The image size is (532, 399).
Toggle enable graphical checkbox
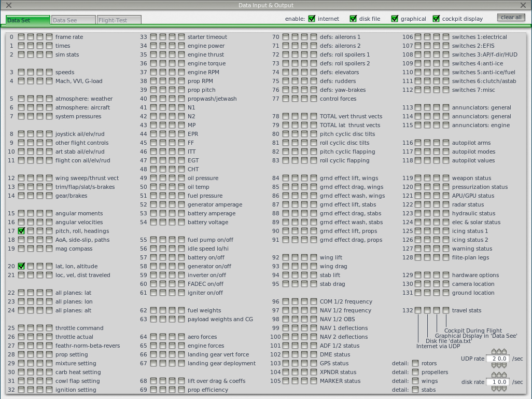[395, 19]
